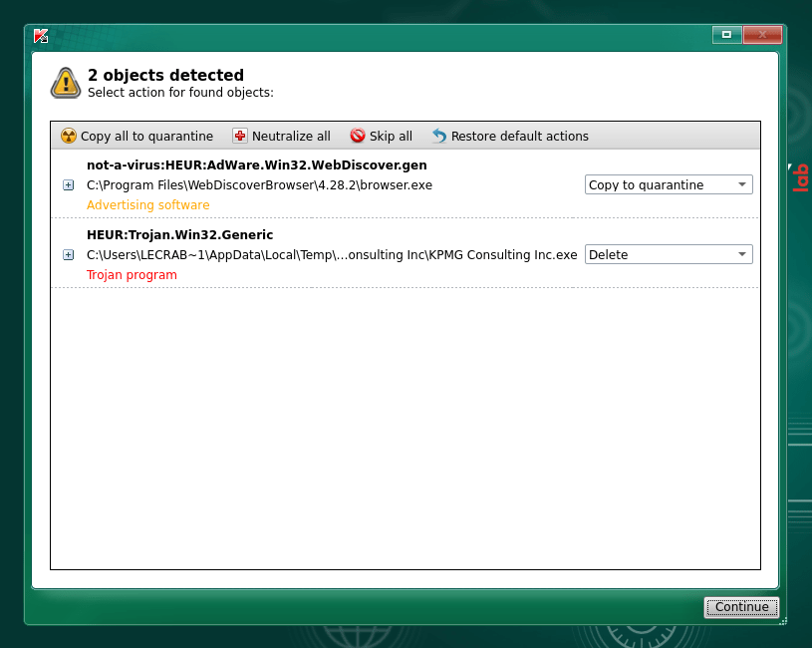Click the Advertising software label

pyautogui.click(x=148, y=205)
